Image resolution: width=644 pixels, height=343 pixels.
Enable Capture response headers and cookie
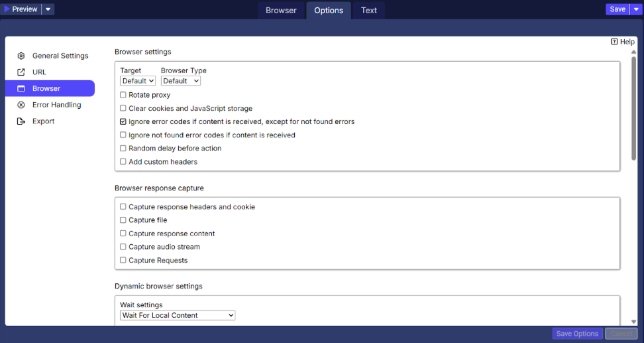[123, 207]
